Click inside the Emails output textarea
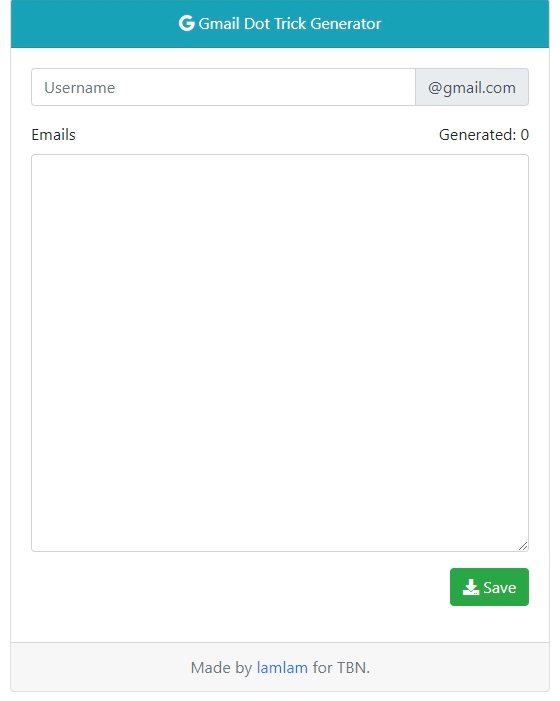Viewport: 560px width, 701px height. [280, 353]
